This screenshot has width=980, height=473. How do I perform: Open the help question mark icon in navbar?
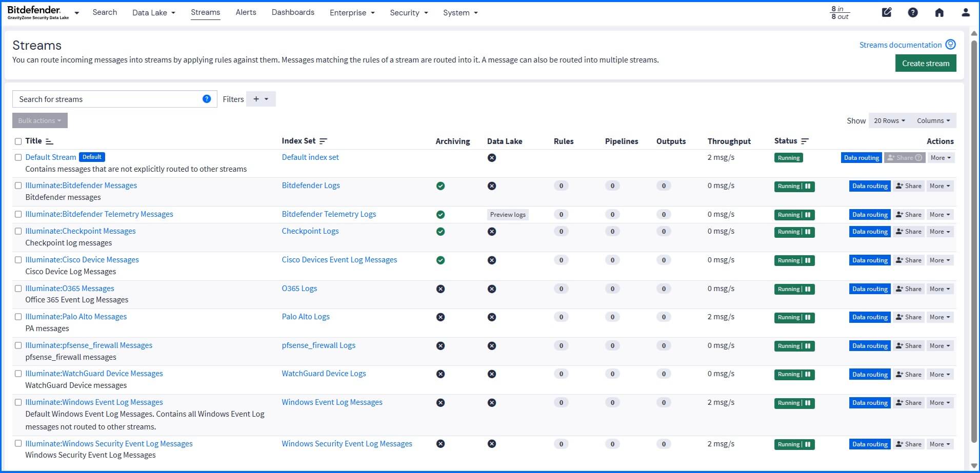(913, 12)
